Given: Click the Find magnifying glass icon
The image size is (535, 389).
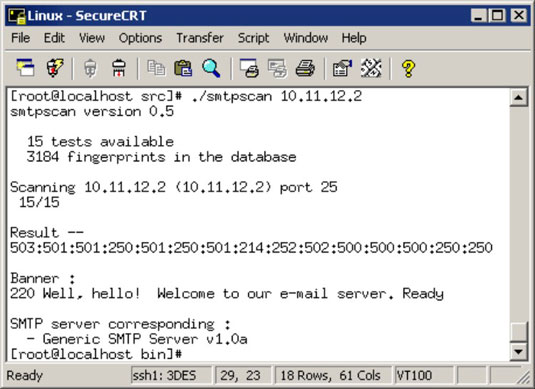Looking at the screenshot, I should coord(211,68).
